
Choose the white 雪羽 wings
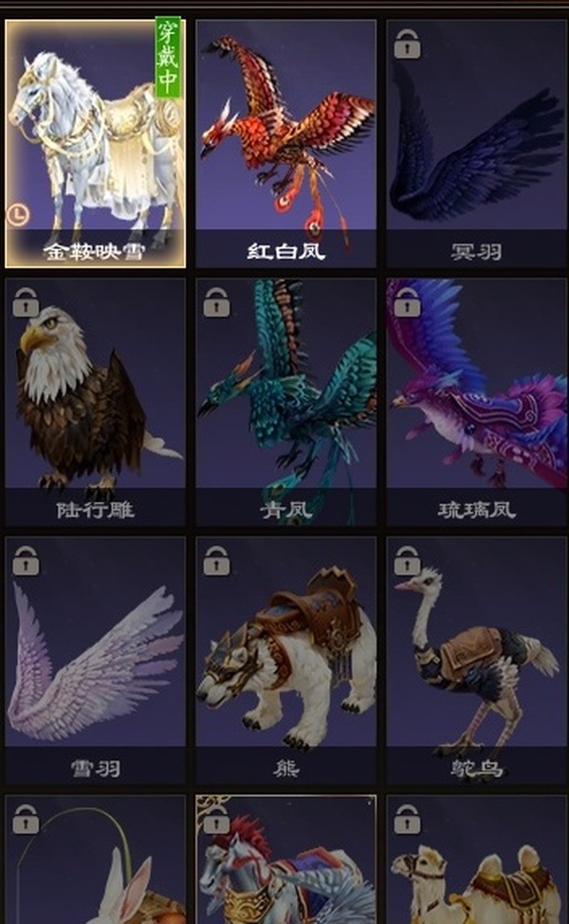(x=95, y=660)
